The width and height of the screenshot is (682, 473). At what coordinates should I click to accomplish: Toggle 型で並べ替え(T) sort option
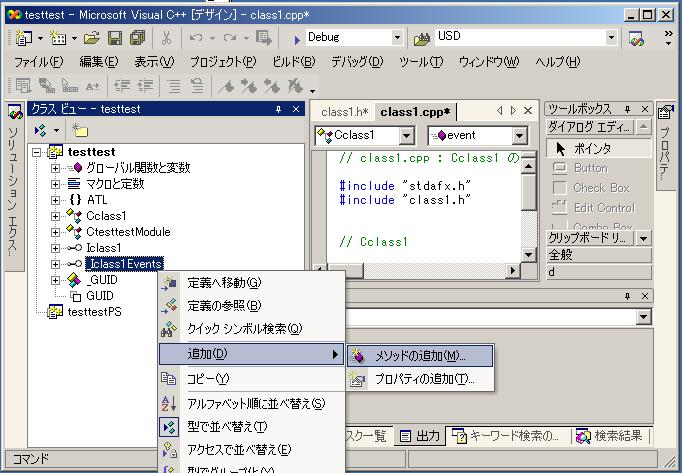click(x=252, y=426)
